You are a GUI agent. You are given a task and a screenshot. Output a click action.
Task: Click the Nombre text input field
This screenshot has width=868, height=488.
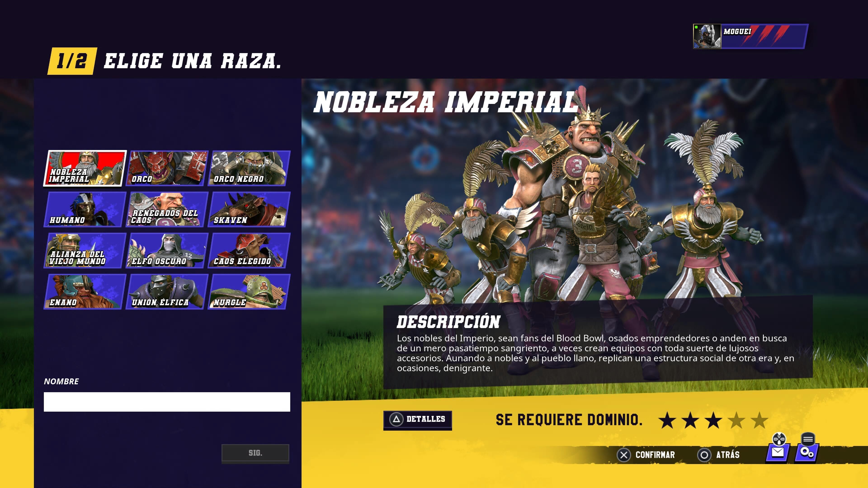(167, 401)
